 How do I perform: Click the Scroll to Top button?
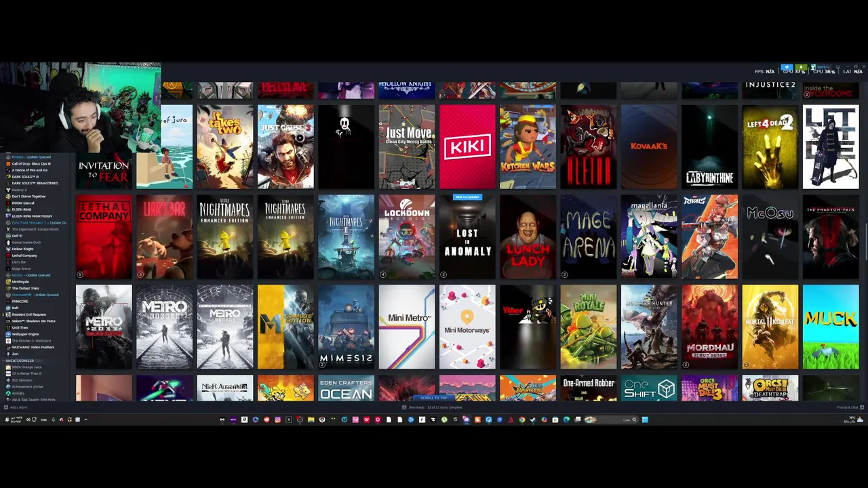434,398
